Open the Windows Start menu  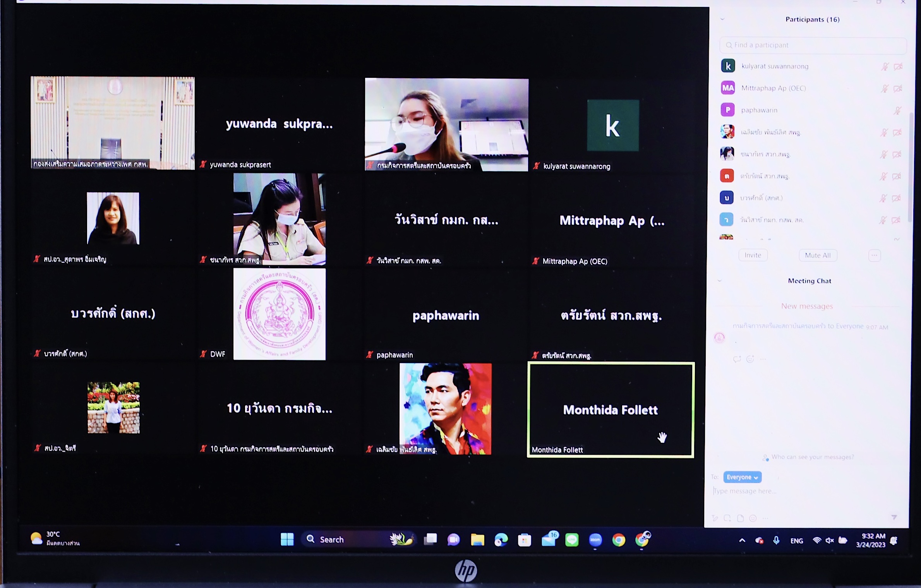click(x=287, y=539)
